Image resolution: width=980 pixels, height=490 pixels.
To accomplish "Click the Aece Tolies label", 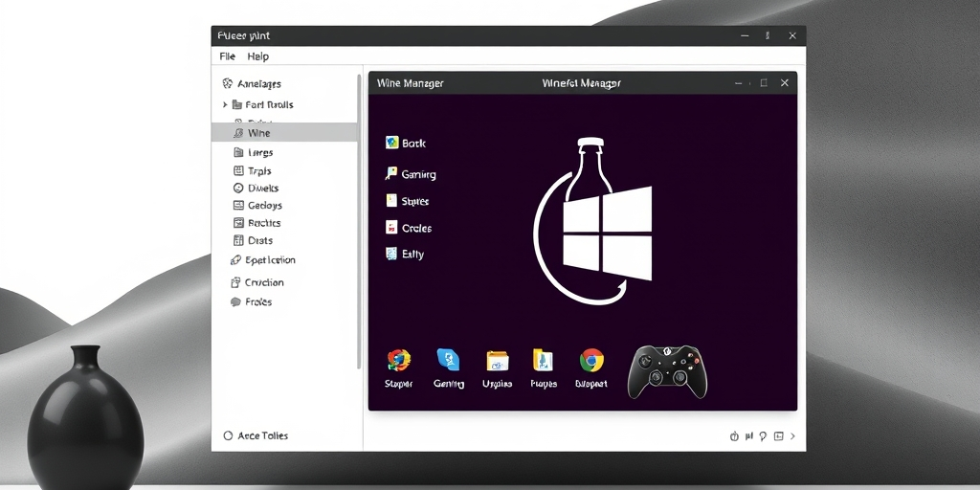I will [263, 435].
